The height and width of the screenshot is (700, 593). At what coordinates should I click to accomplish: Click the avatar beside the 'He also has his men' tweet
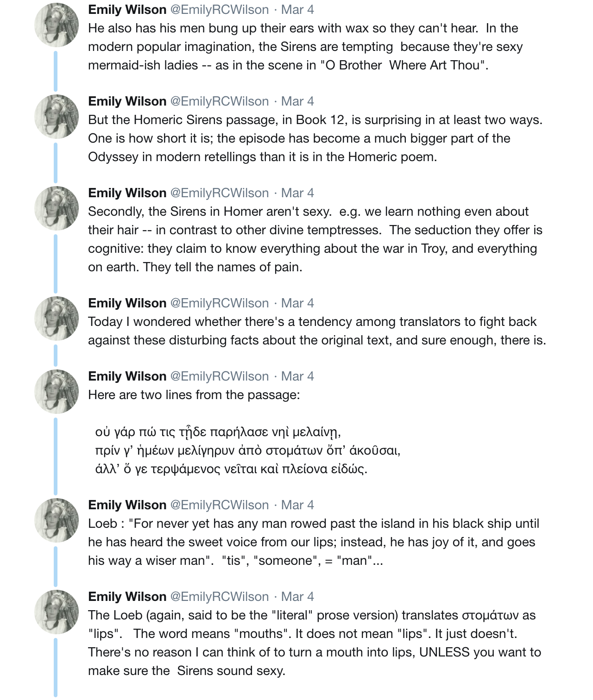coord(57,25)
